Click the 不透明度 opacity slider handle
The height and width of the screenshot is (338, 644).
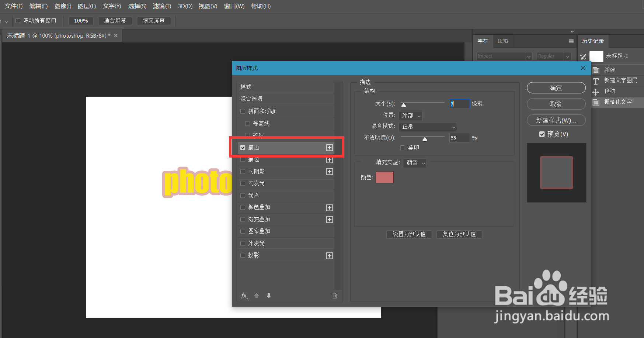[x=425, y=139]
